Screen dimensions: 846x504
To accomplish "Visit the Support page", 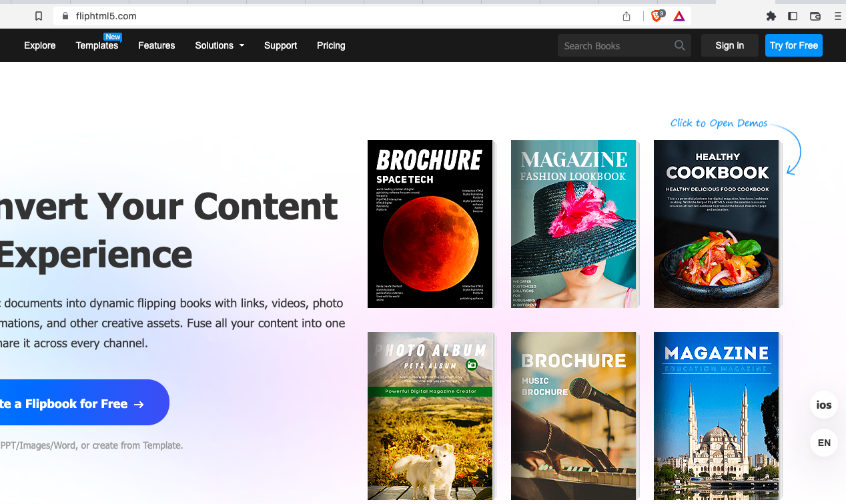I will pyautogui.click(x=280, y=45).
